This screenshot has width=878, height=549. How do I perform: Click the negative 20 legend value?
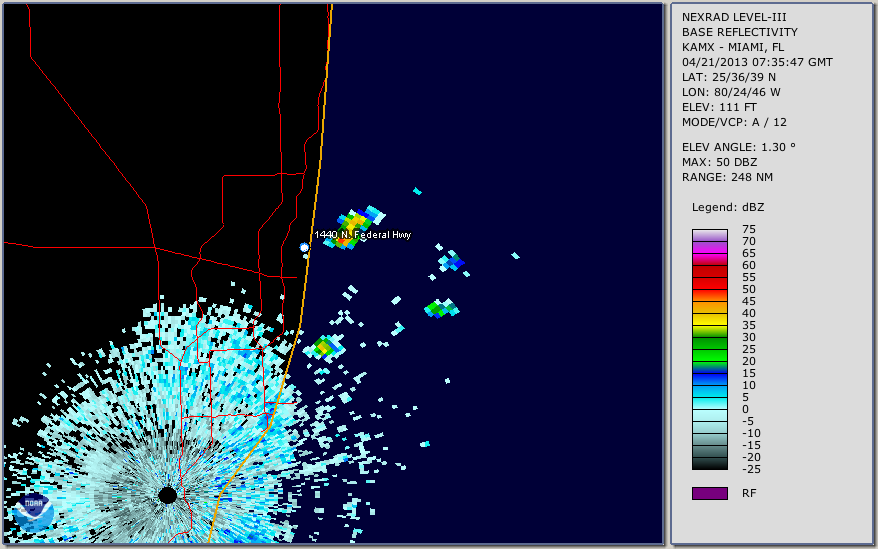(x=751, y=458)
